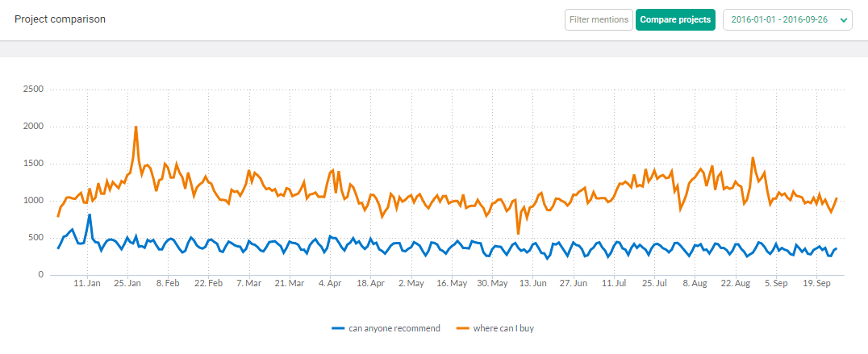
Task: Click the '16. May' x-axis label
Action: [451, 283]
